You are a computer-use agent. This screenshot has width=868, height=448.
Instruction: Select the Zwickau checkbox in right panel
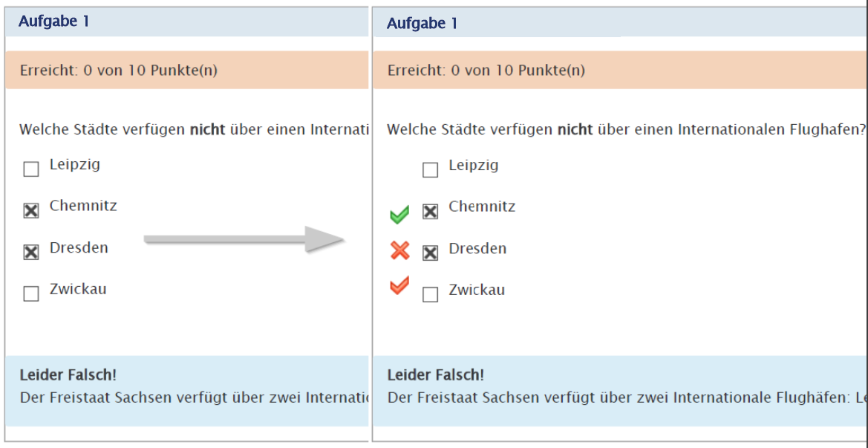pyautogui.click(x=430, y=294)
